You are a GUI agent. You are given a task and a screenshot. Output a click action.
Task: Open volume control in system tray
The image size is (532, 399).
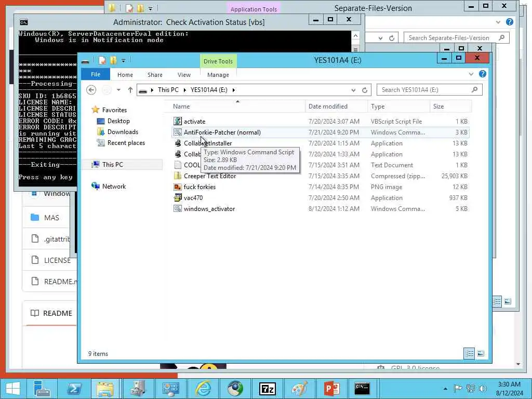pyautogui.click(x=483, y=389)
